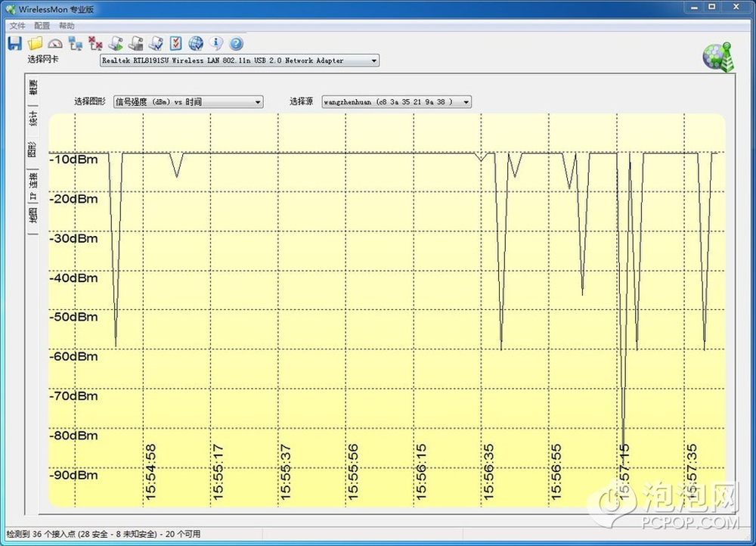Click the -20dBm axis label
The image size is (756, 546).
(74, 199)
